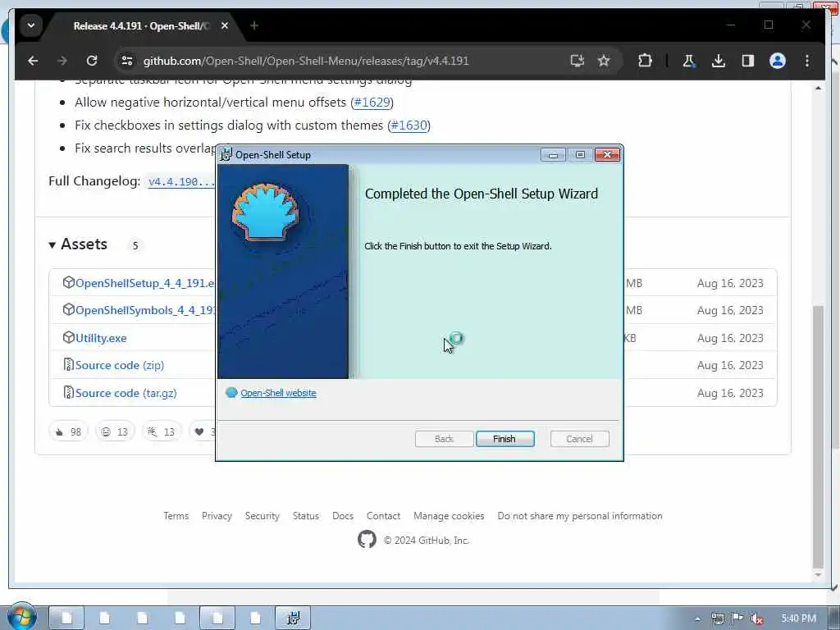
Task: Open Security footer link
Action: 262,516
